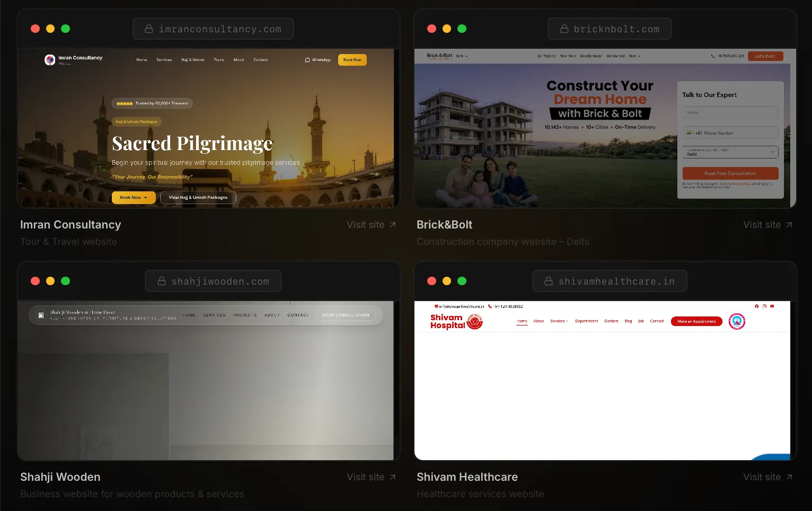Viewport: 812px width, 511px height.
Task: Click the red window dot on the Shahji Wooden card
Action: pos(36,281)
